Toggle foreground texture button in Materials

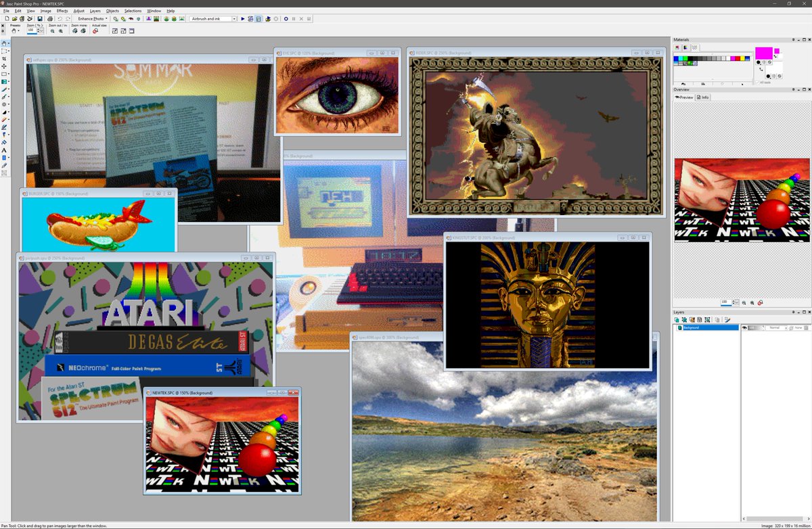764,62
